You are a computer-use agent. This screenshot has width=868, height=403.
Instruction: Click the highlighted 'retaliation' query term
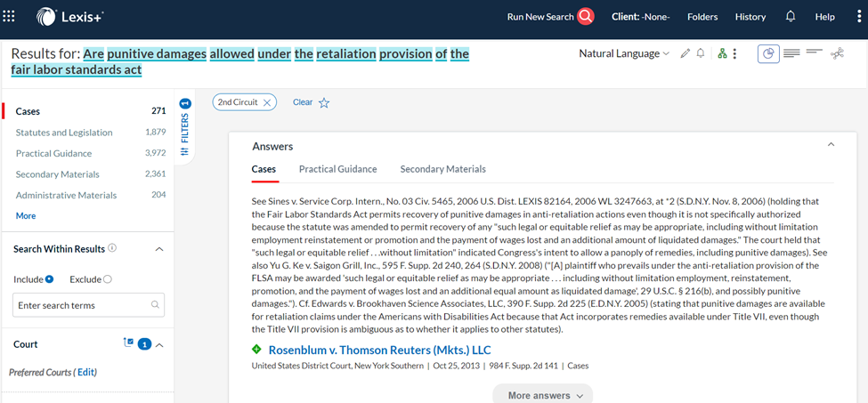346,53
